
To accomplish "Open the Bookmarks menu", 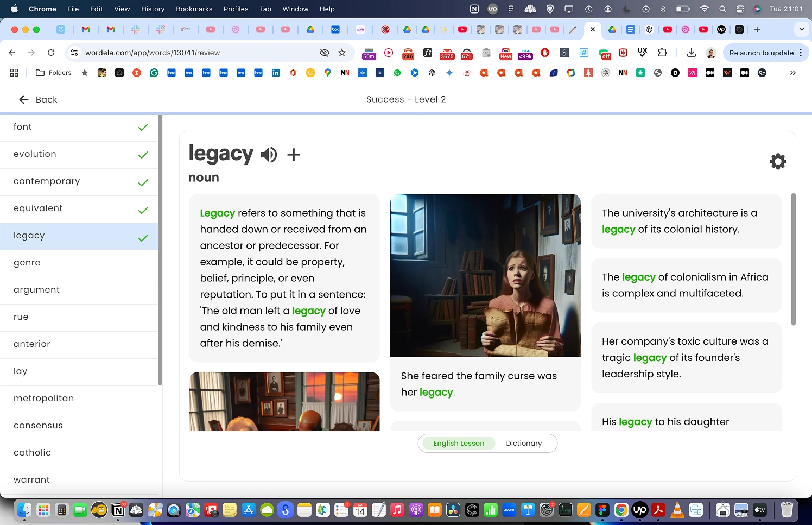I will pyautogui.click(x=194, y=9).
